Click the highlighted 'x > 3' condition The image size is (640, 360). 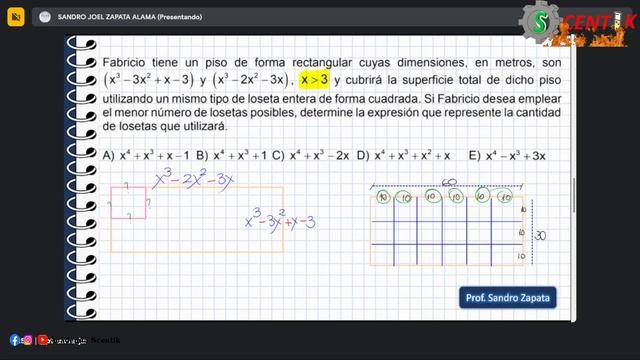point(314,80)
